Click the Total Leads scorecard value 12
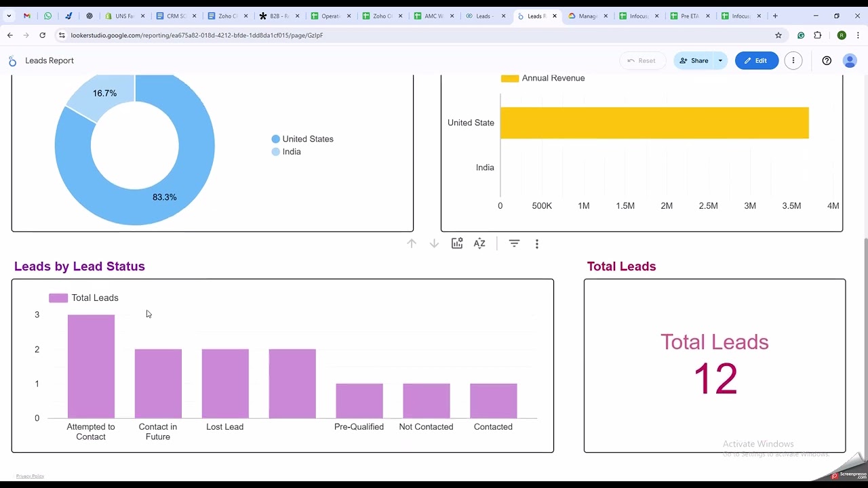 point(715,379)
